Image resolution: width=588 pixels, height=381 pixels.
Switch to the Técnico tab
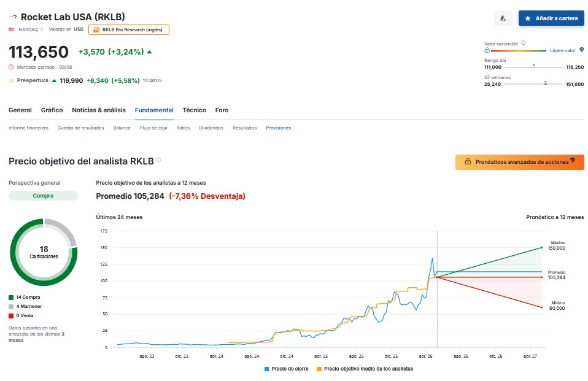click(x=194, y=110)
